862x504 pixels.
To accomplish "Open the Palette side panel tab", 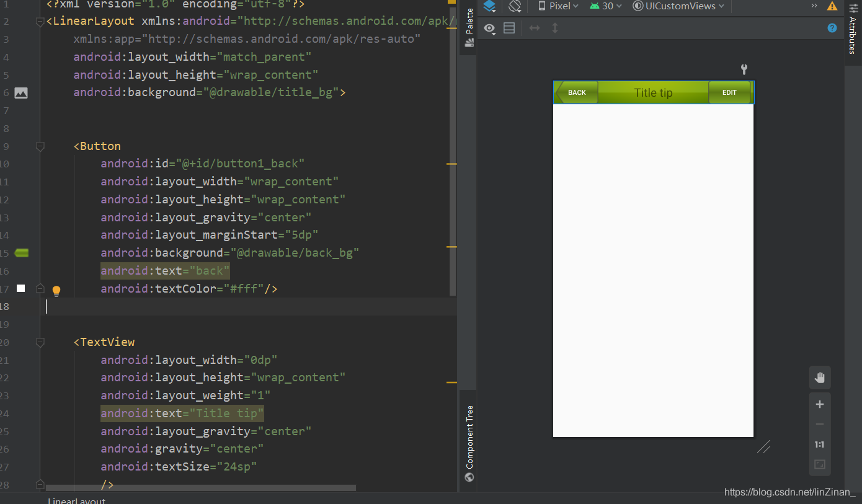I will click(469, 28).
